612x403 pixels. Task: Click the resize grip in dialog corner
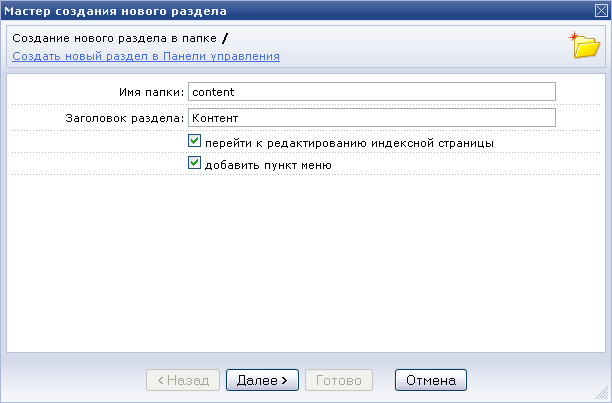pyautogui.click(x=602, y=393)
